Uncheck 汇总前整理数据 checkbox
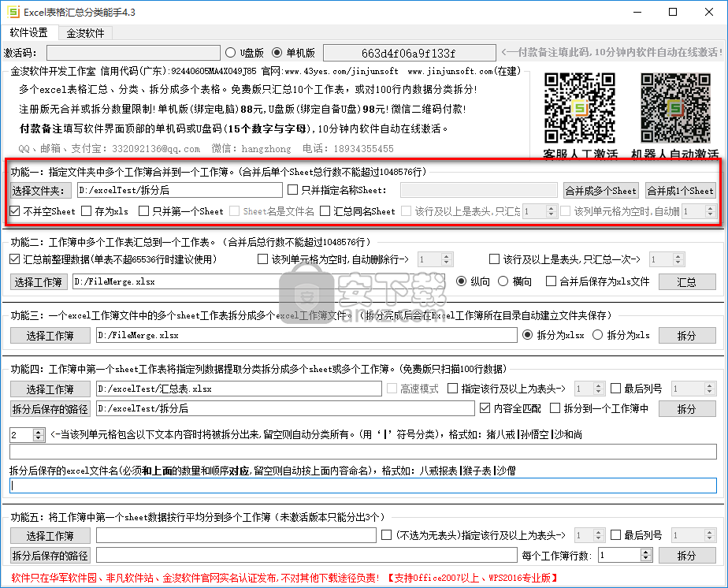Viewport: 728px width, 588px height. pos(113,259)
